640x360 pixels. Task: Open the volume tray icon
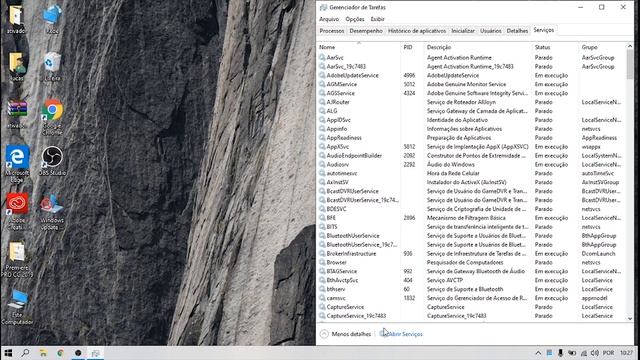(595, 353)
